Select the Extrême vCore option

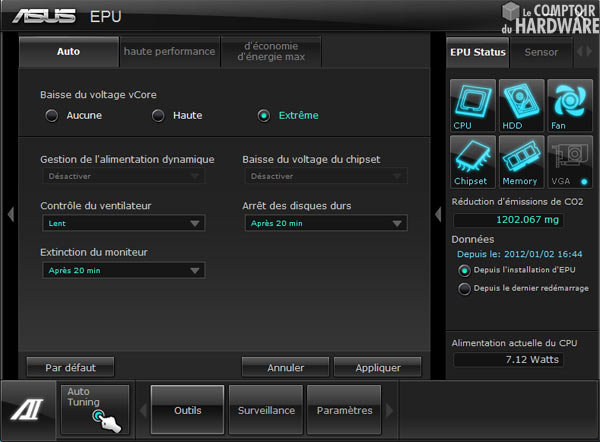[264, 115]
